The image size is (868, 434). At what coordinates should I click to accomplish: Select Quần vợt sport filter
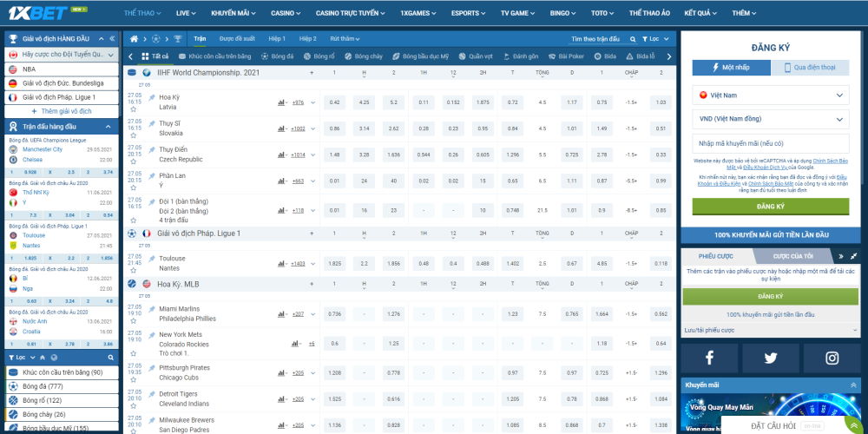click(477, 56)
